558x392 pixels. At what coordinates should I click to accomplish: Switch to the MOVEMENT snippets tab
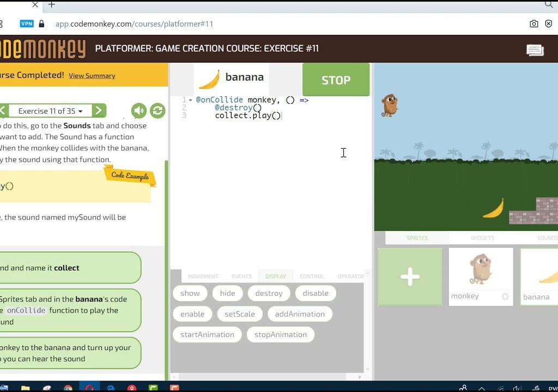(203, 277)
